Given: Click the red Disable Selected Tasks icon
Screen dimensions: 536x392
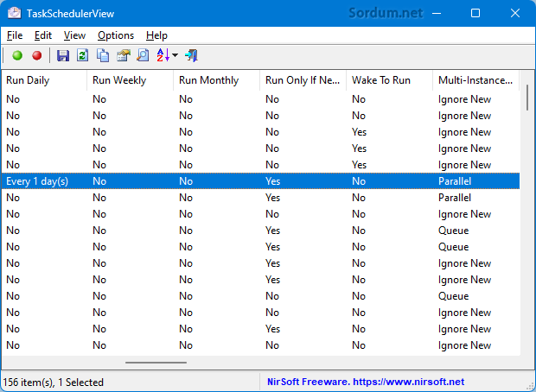Looking at the screenshot, I should pyautogui.click(x=37, y=55).
